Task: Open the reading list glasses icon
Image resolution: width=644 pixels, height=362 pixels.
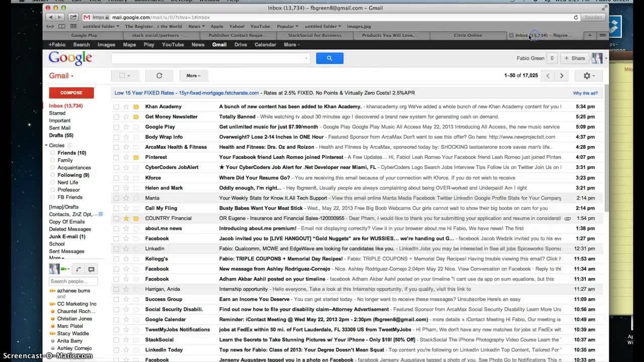Action: (x=50, y=26)
